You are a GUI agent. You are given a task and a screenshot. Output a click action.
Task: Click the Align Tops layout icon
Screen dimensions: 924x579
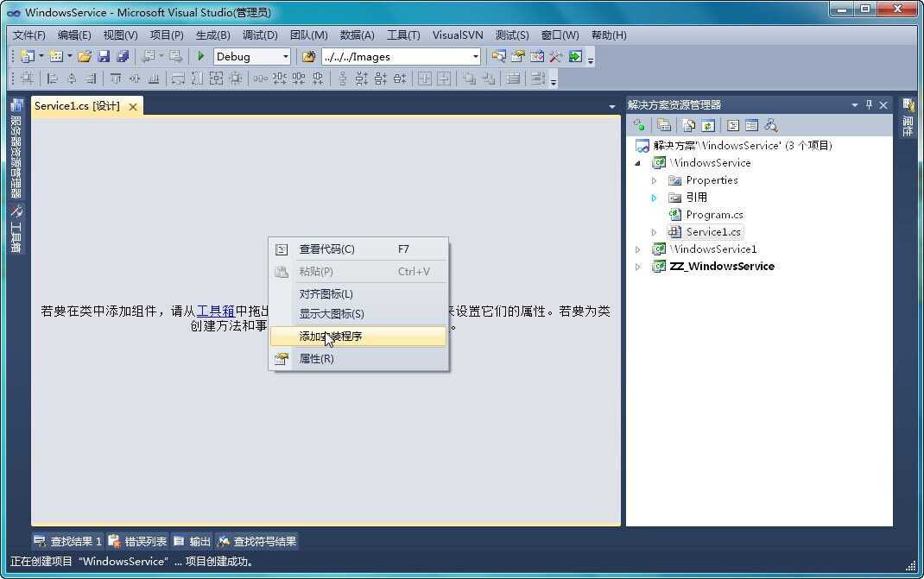116,79
